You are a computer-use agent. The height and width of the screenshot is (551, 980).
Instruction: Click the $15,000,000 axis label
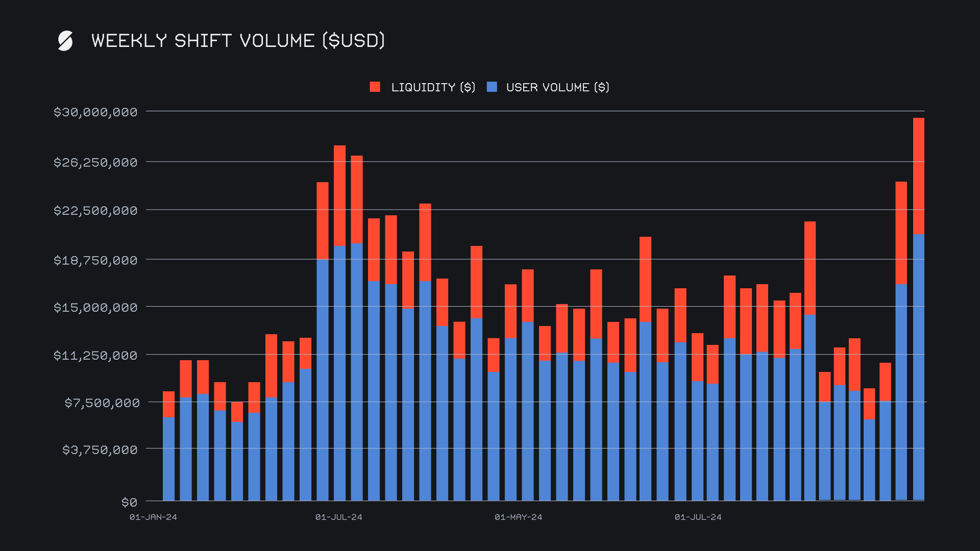[95, 307]
